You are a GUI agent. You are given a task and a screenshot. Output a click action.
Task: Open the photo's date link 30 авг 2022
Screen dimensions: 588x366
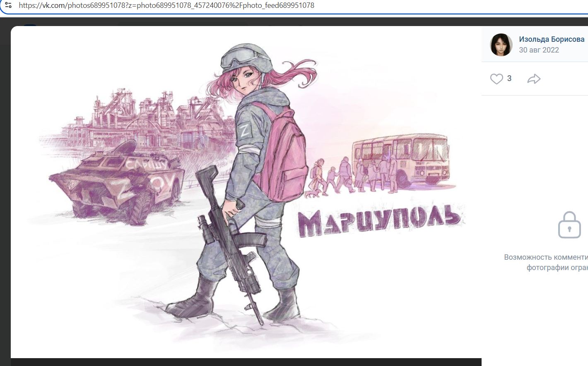click(539, 50)
